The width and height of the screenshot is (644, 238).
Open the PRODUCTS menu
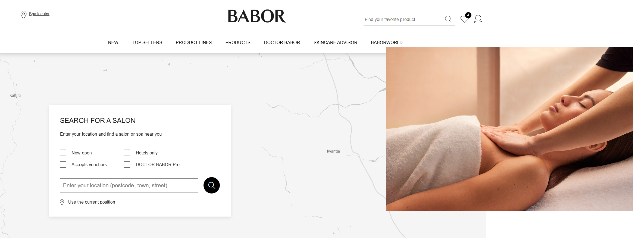click(238, 42)
